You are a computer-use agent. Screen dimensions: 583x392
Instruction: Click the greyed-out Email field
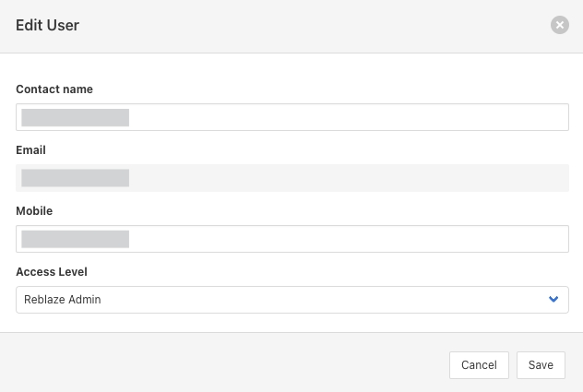click(x=291, y=178)
